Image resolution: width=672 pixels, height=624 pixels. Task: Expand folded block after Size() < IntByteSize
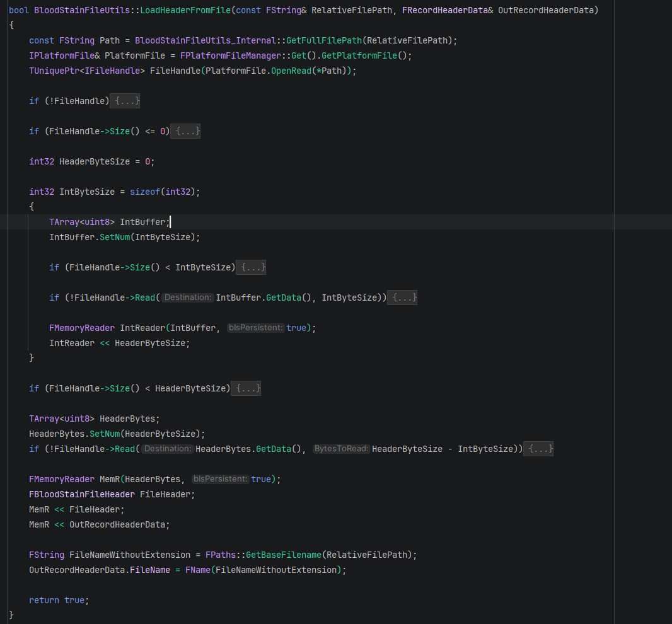251,267
